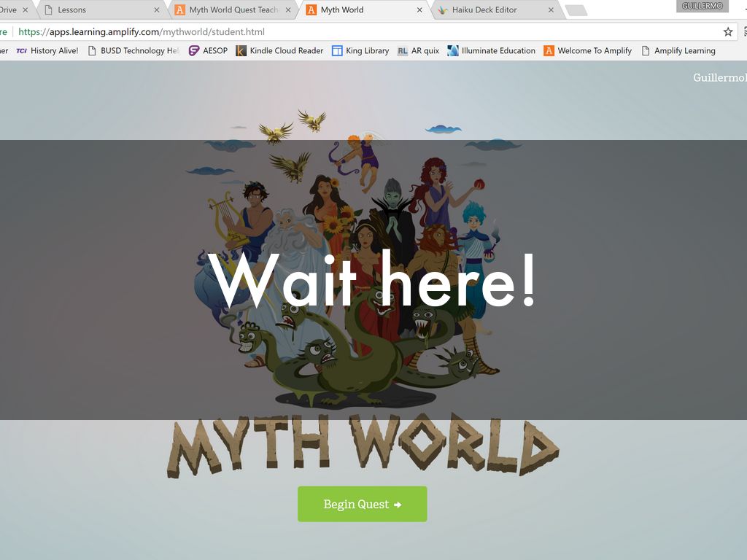The width and height of the screenshot is (747, 560).
Task: Open a new browser tab
Action: 576,10
